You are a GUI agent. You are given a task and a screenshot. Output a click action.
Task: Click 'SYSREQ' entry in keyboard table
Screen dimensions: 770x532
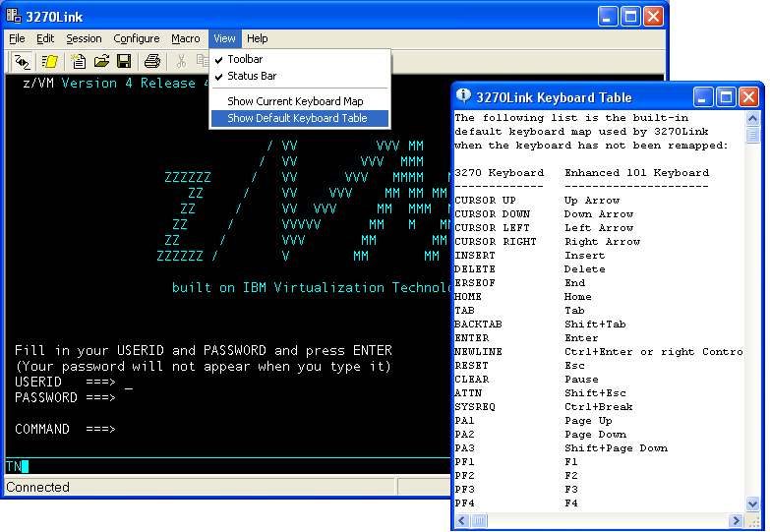point(475,407)
